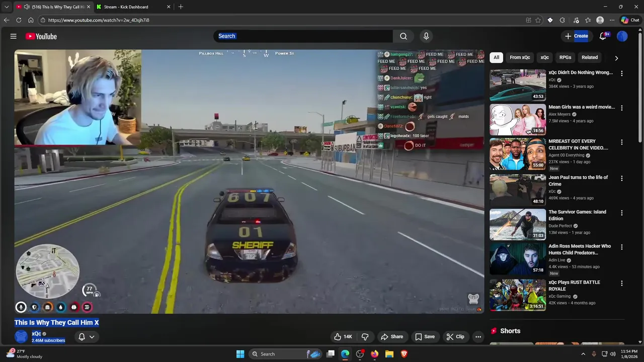Open Brave browser from the taskbar
This screenshot has width=644, height=362.
(x=404, y=354)
